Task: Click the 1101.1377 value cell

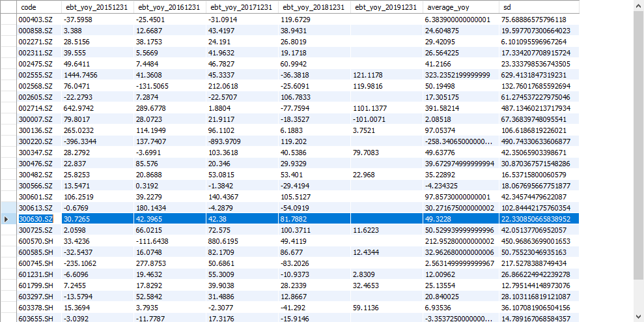Action: [x=387, y=108]
